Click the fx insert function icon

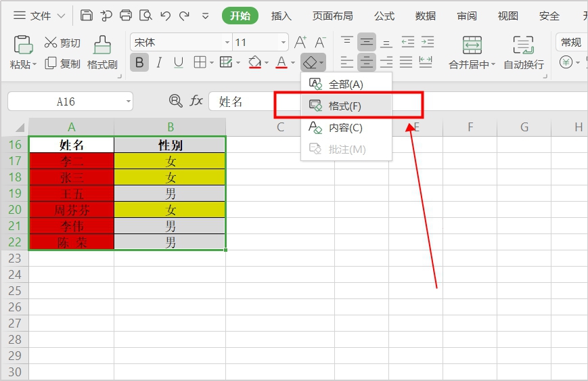(x=196, y=101)
